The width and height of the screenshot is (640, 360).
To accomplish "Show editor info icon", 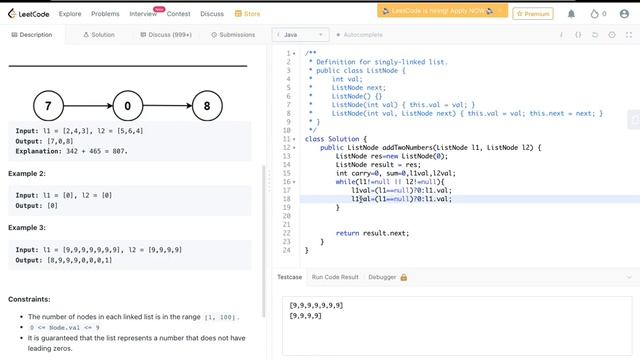I will click(561, 35).
